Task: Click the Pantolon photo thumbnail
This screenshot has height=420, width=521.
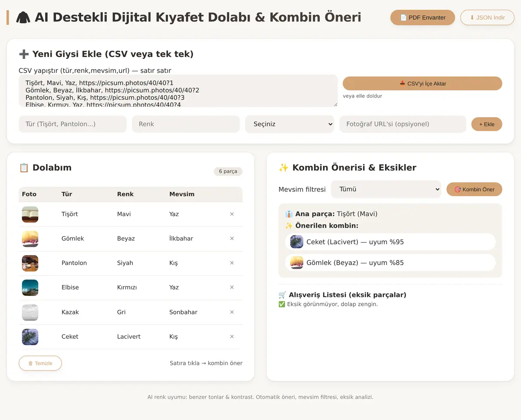Action: pyautogui.click(x=30, y=263)
